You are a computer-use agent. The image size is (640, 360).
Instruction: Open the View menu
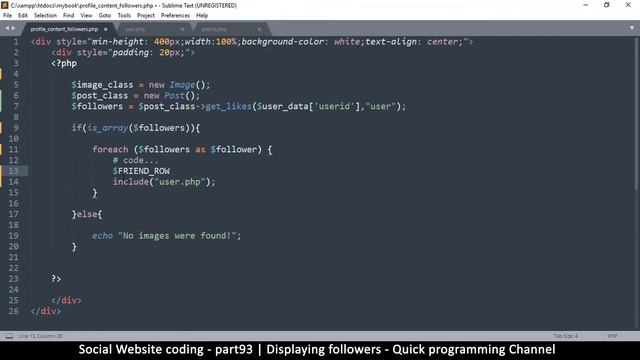(x=86, y=16)
